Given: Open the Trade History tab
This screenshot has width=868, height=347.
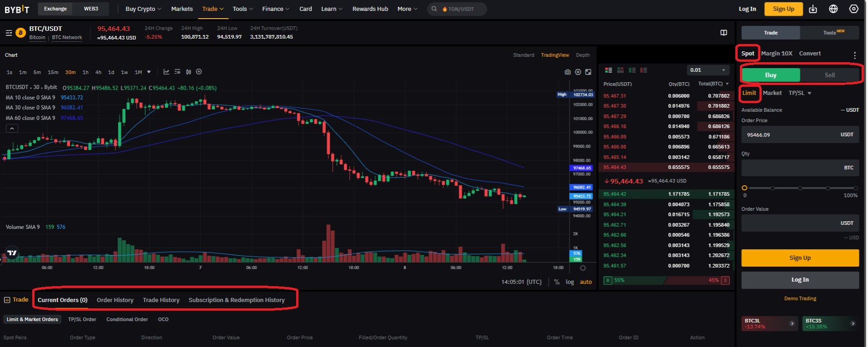Looking at the screenshot, I should coord(161,300).
